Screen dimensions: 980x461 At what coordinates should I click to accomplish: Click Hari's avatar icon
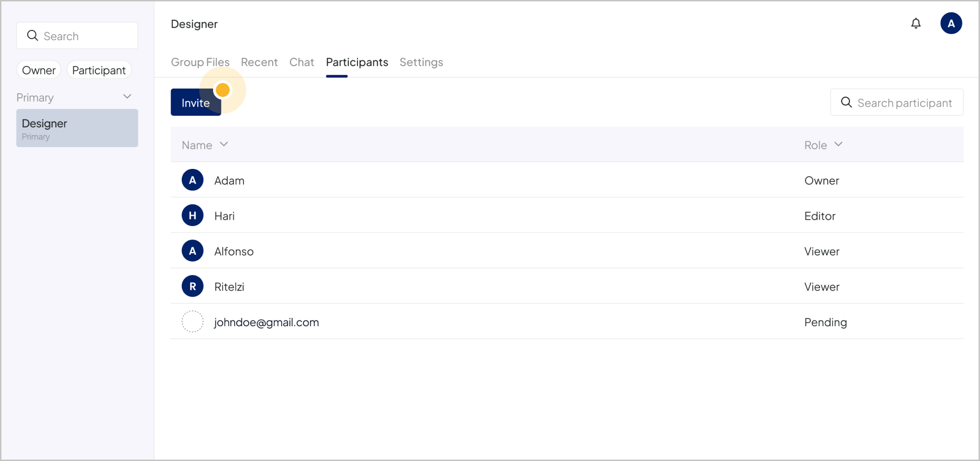point(192,216)
